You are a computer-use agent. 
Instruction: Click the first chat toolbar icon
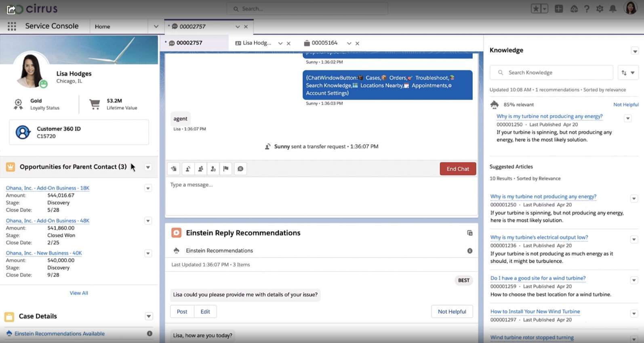[174, 169]
